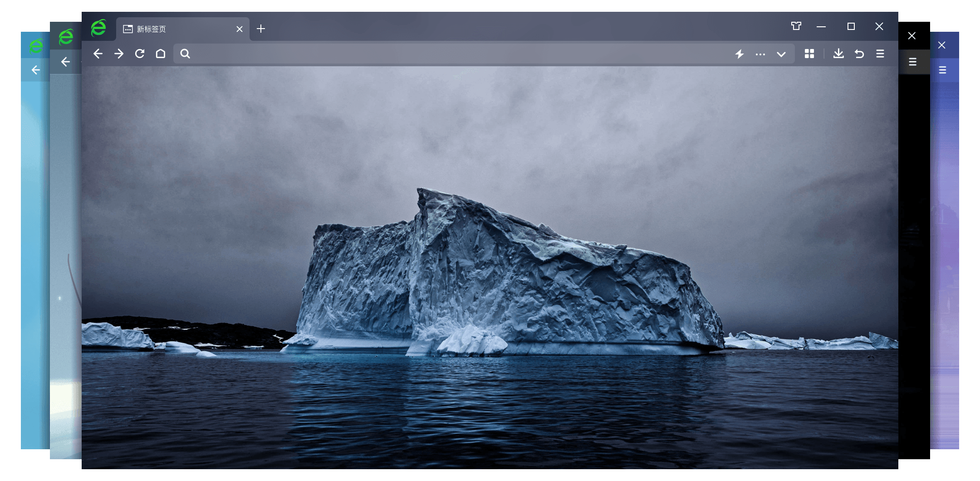Close the 新标签页 tab
The width and height of the screenshot is (980, 481).
240,29
